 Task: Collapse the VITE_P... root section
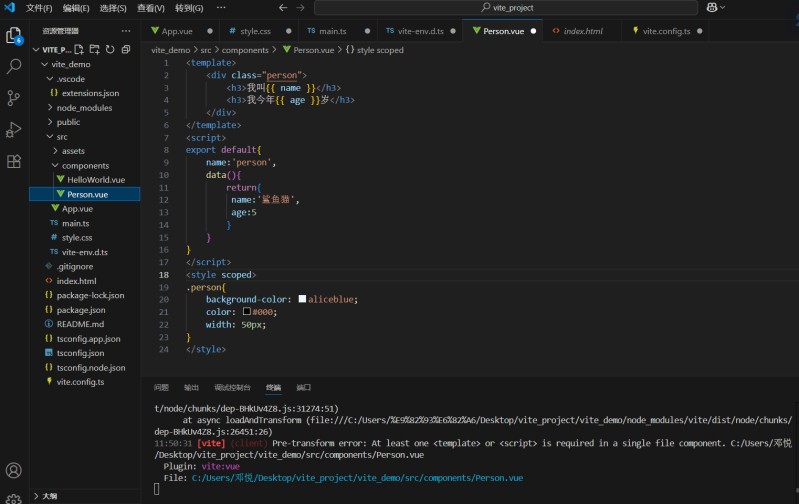pyautogui.click(x=51, y=49)
